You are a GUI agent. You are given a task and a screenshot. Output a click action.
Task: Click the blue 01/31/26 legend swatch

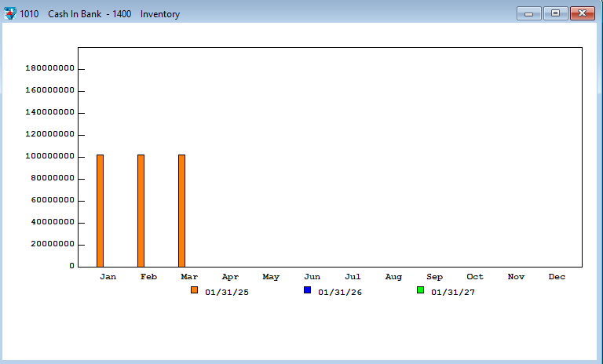(x=308, y=290)
